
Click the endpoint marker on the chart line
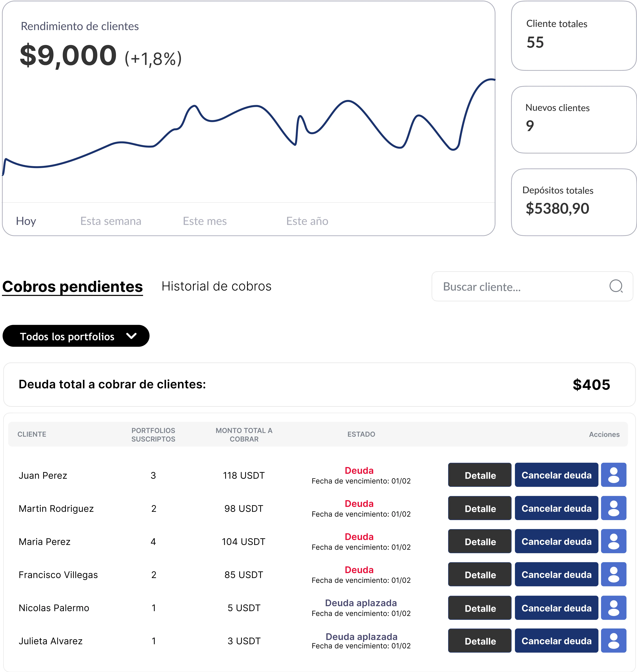click(x=497, y=81)
